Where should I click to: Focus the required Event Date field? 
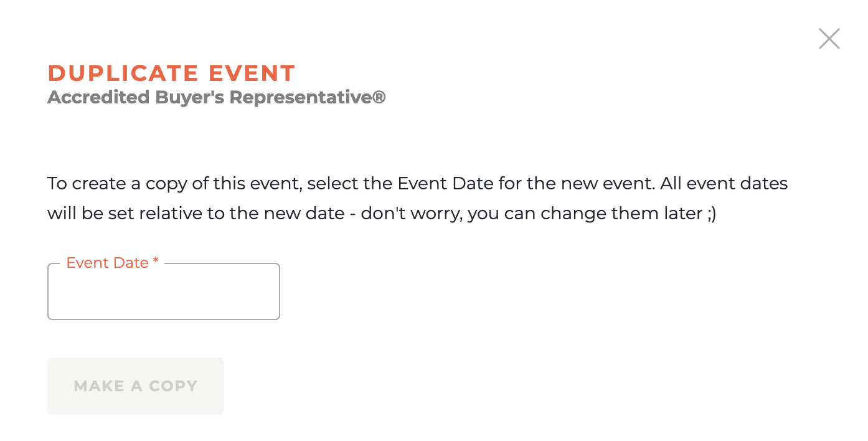(163, 293)
